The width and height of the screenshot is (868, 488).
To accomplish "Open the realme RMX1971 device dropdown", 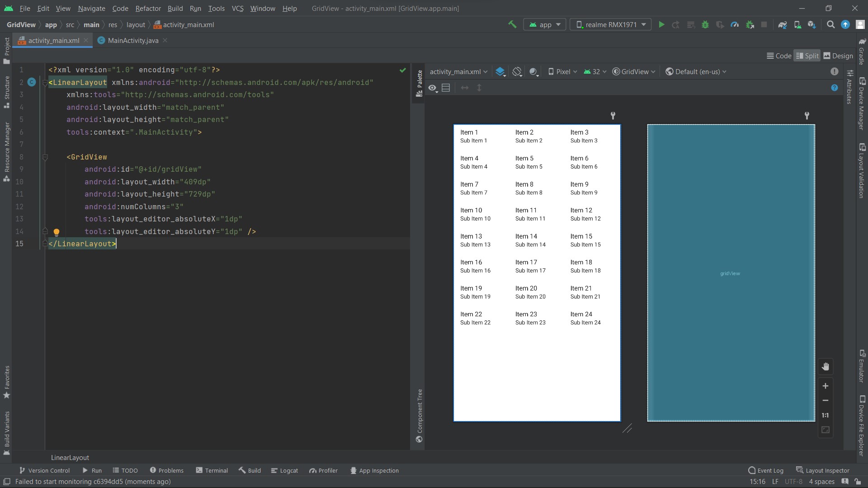I will pyautogui.click(x=610, y=24).
